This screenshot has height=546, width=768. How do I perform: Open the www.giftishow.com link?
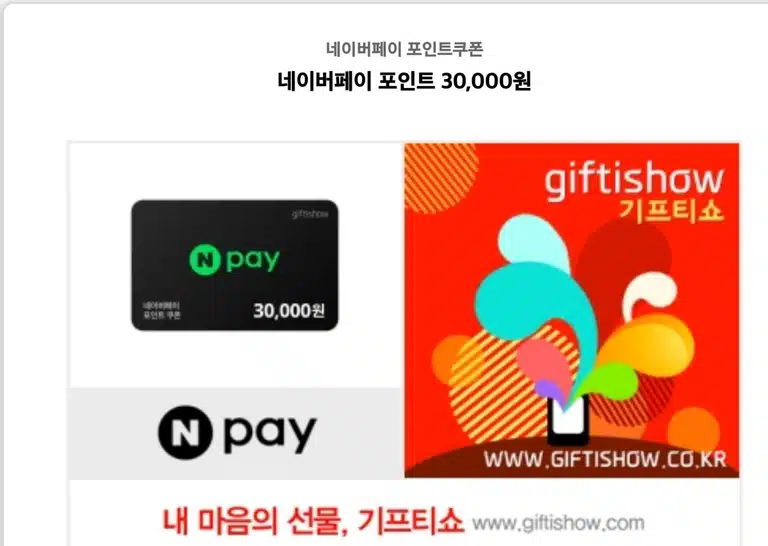(x=558, y=523)
